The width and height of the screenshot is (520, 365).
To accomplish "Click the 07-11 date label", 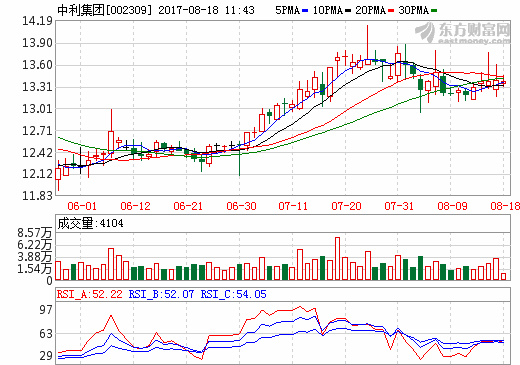I will (293, 206).
